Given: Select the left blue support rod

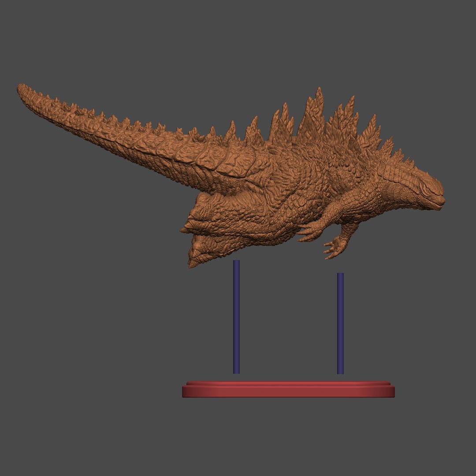Looking at the screenshot, I should [237, 316].
